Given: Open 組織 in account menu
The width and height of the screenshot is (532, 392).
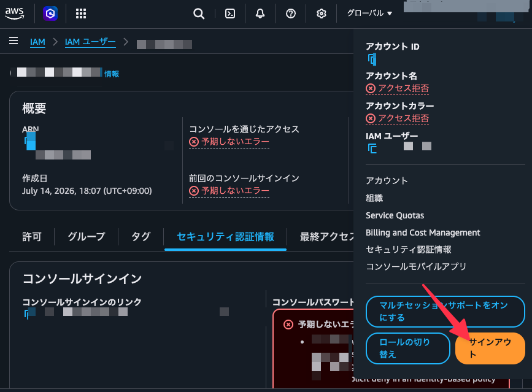Looking at the screenshot, I should coord(374,198).
